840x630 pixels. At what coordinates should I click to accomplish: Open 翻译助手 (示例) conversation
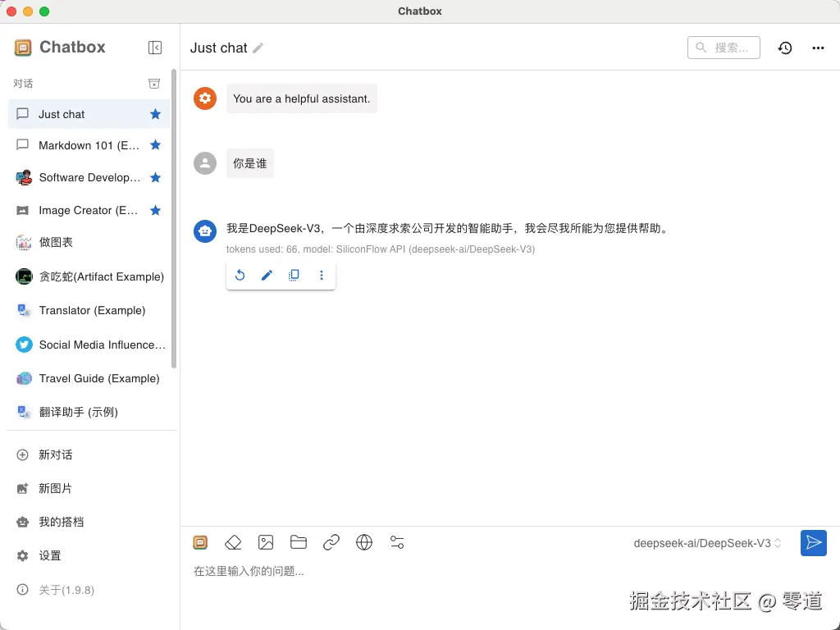point(89,412)
